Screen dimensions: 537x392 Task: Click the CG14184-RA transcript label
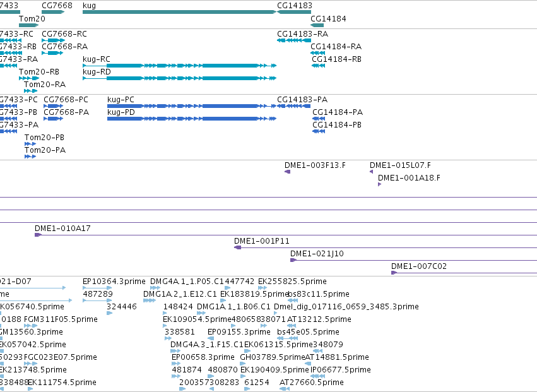click(x=336, y=46)
